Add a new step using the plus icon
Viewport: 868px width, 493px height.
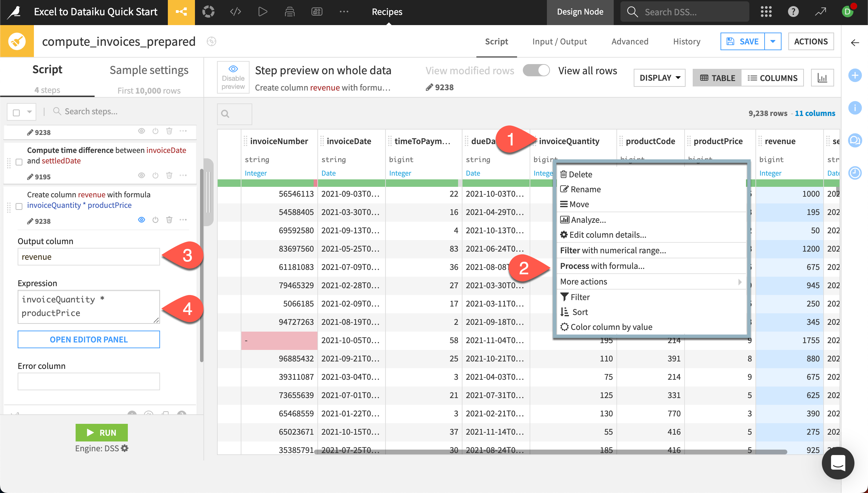coord(855,75)
